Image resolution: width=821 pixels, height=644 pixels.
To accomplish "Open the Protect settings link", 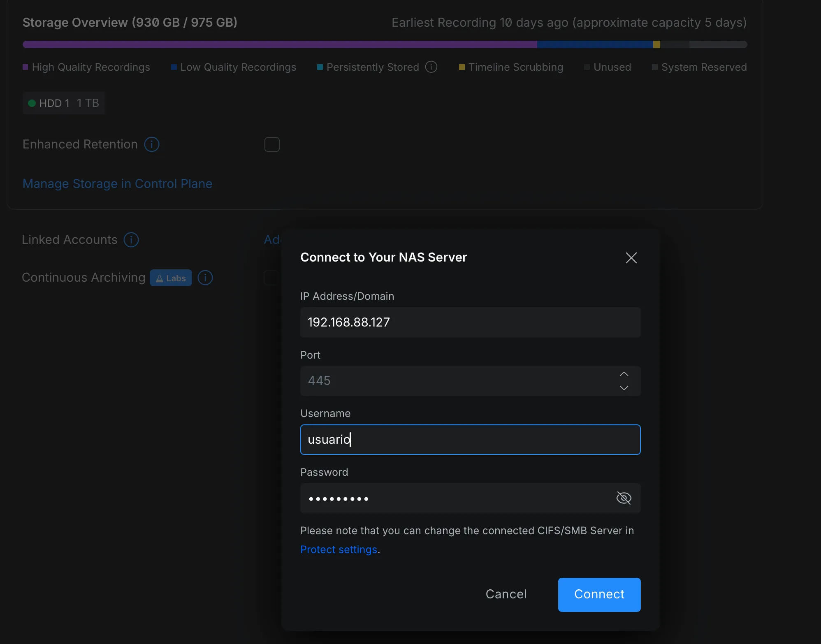I will (x=339, y=549).
